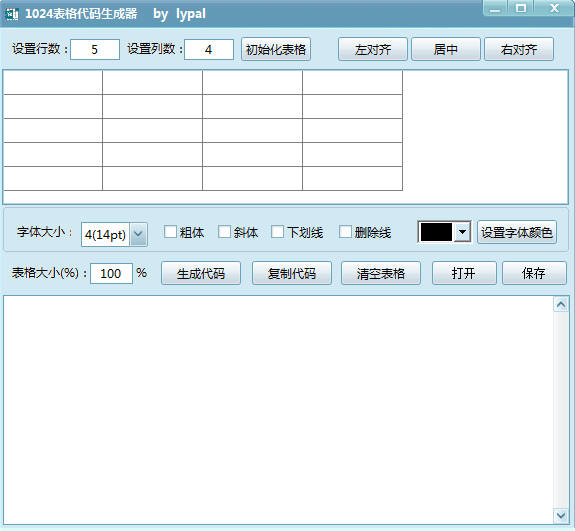Apply 左对齐 alignment

373,49
